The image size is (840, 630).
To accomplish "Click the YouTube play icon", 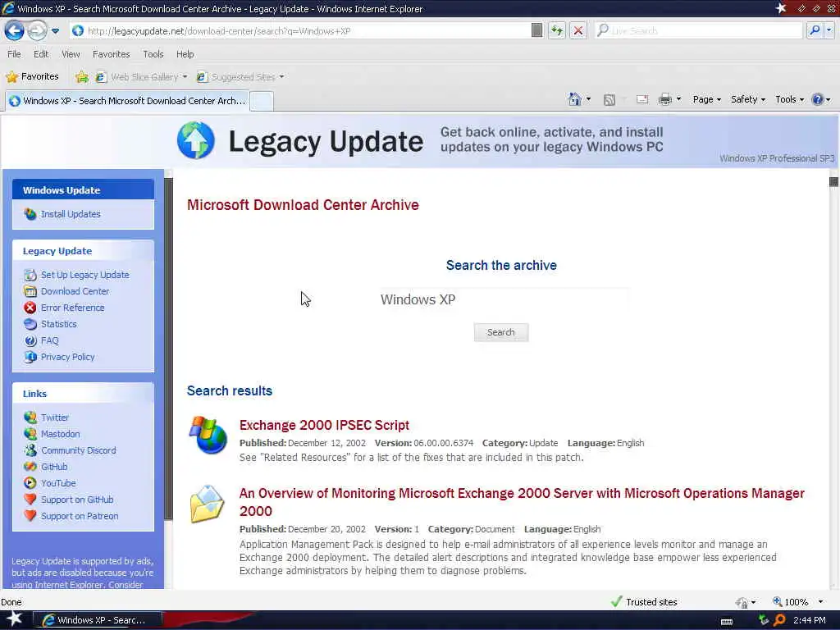I will pos(30,483).
